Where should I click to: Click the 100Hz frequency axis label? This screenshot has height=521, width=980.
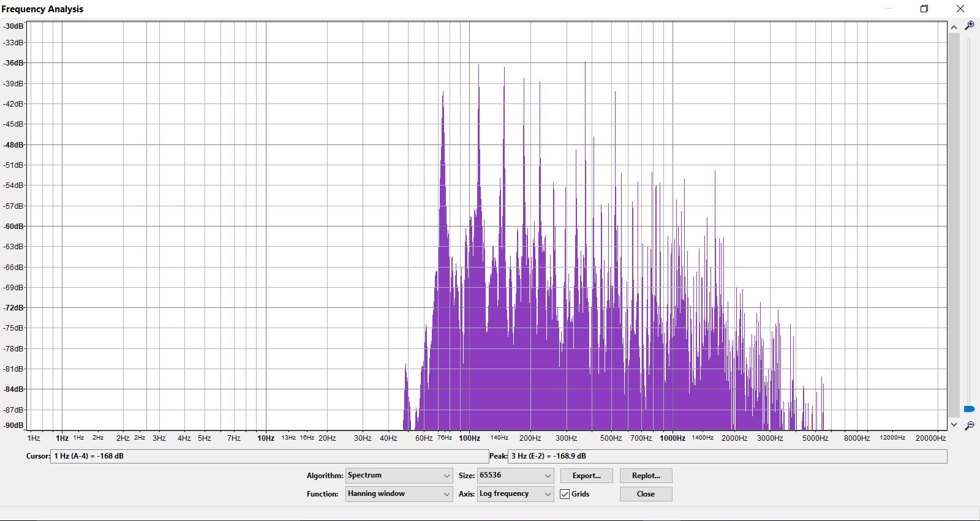tap(470, 438)
